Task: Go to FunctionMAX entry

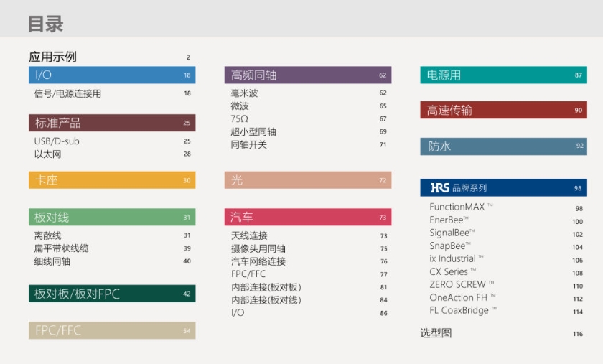Action: 461,207
